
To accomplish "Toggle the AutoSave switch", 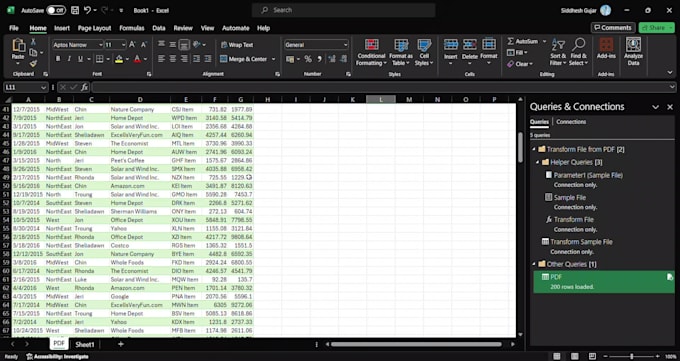I will coord(56,10).
